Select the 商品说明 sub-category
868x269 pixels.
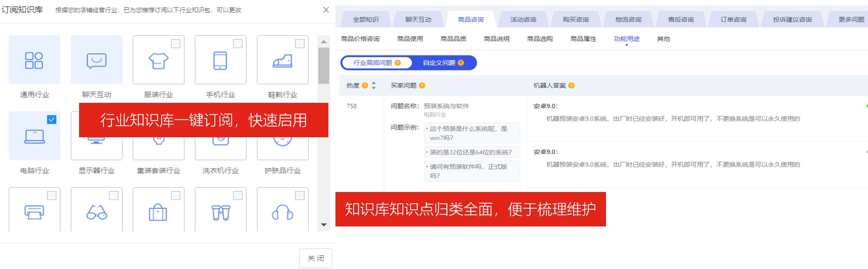click(497, 39)
